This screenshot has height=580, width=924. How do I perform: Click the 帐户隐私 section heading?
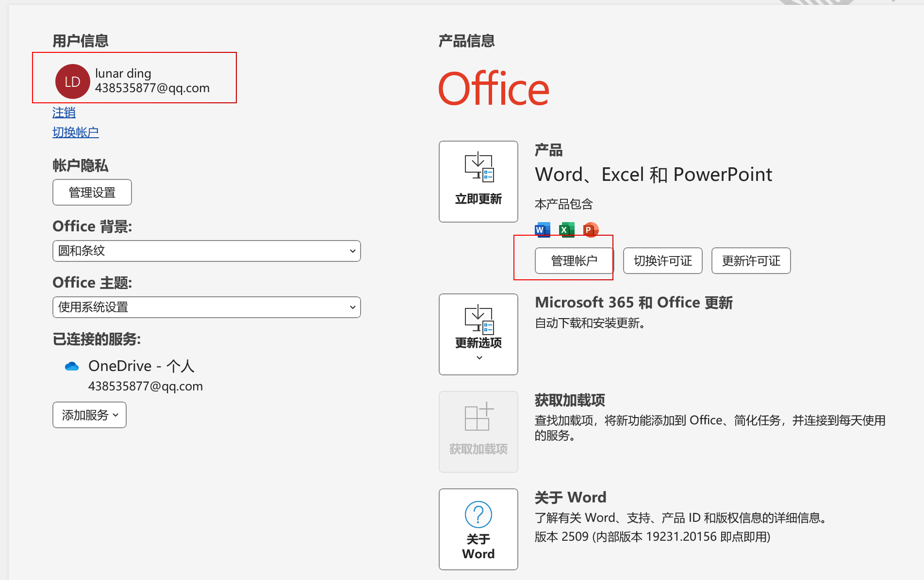click(x=81, y=166)
